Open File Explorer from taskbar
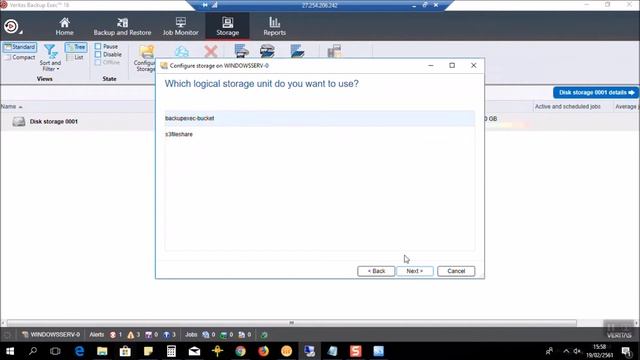This screenshot has width=640, height=360. 102,351
